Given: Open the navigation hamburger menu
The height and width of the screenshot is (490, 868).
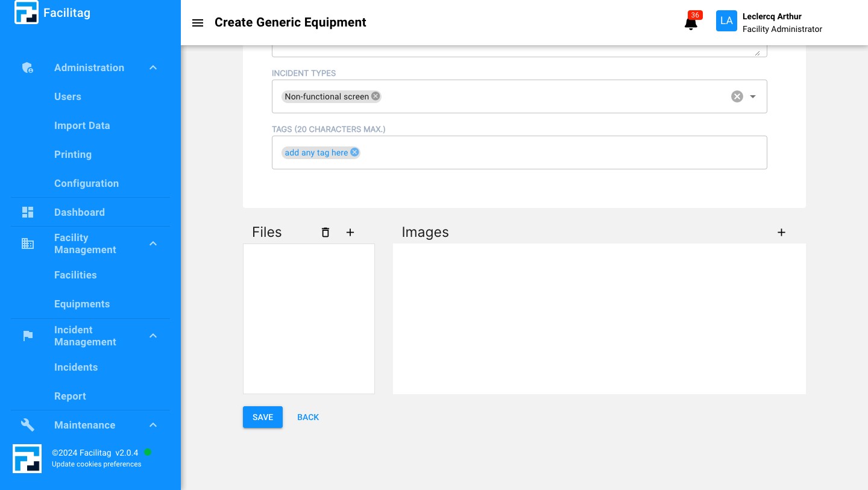Looking at the screenshot, I should click(x=198, y=23).
